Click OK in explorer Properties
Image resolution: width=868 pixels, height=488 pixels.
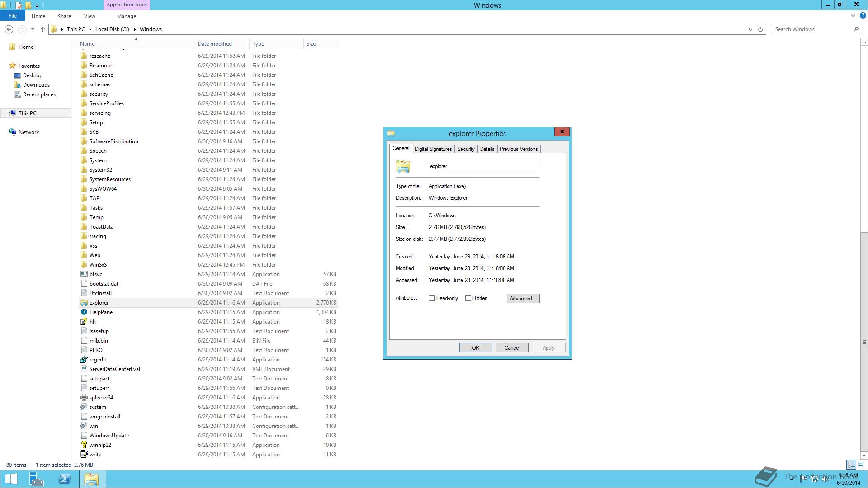pos(476,348)
